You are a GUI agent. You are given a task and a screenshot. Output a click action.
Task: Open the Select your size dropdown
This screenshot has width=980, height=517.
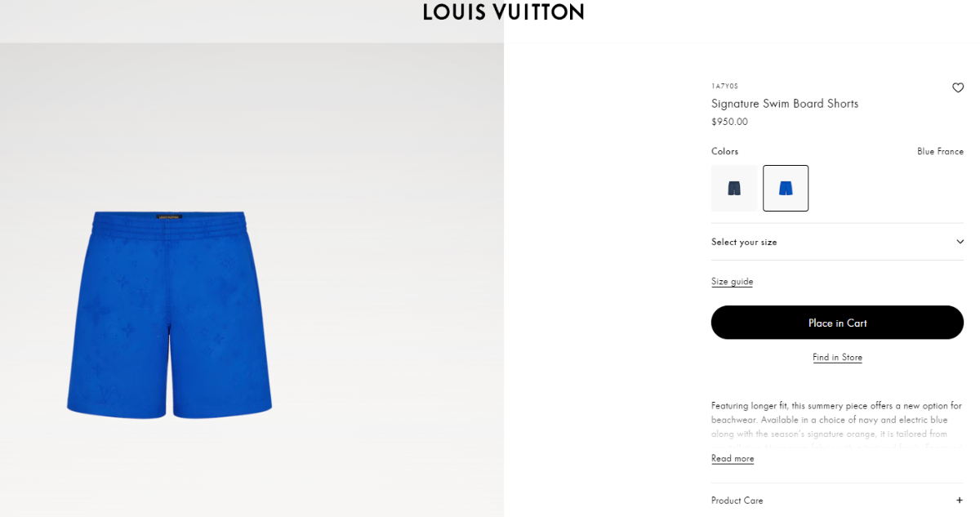(837, 242)
